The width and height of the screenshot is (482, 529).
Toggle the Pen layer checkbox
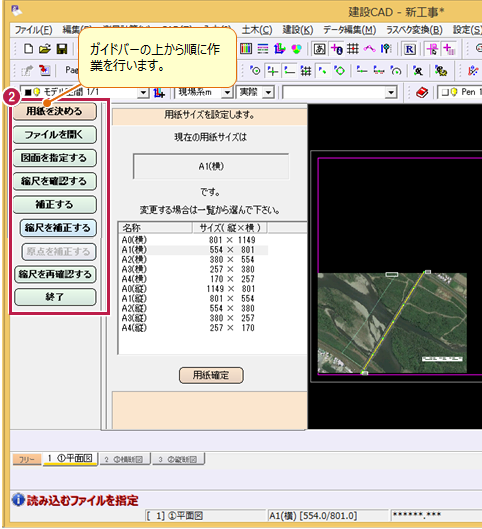[446, 92]
